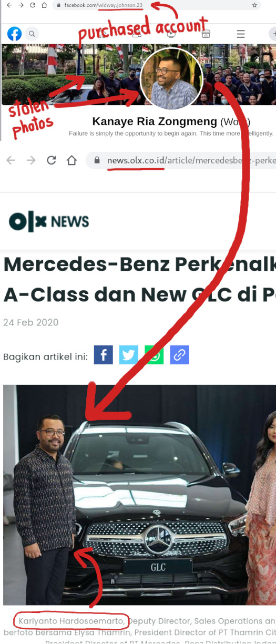Share article via WhatsApp
Viewport: 276px width, 644px height.
[x=154, y=355]
